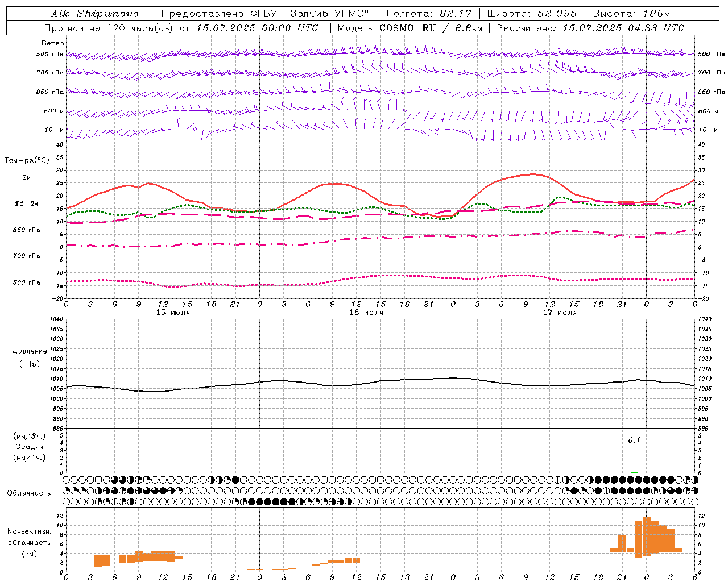The image size is (728, 582).
Task: Click the (км) convective cloud unit label
Action: tap(29, 554)
